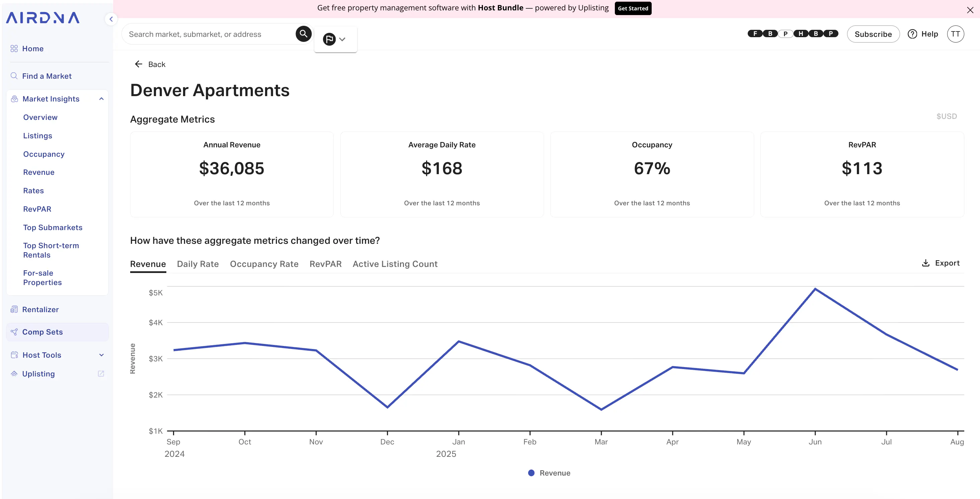Open Rentalizer in the sidebar
Viewport: 980px width, 499px height.
click(40, 309)
